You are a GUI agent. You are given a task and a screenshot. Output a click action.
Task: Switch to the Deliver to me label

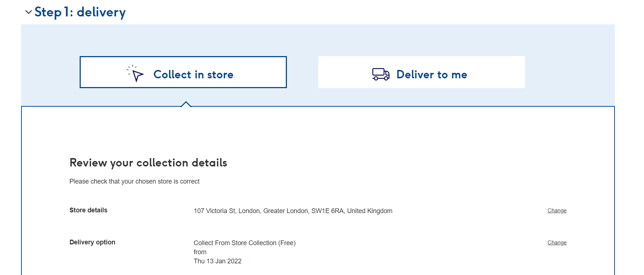click(432, 74)
